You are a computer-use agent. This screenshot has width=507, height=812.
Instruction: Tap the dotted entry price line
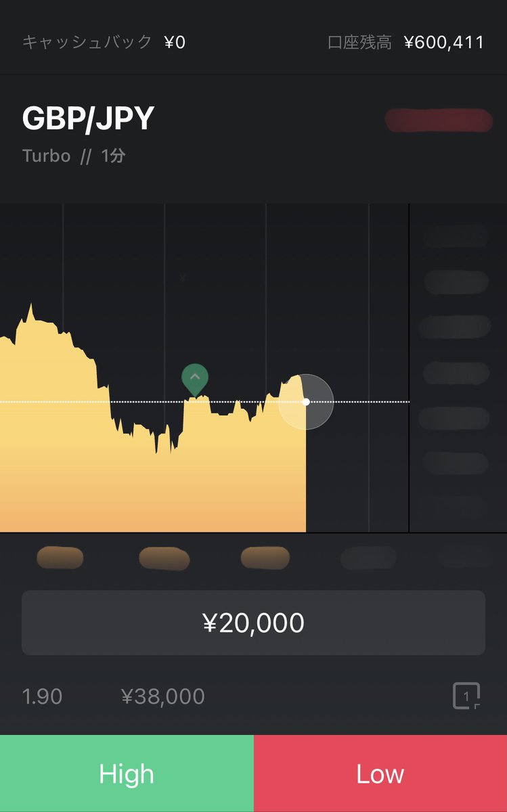tap(204, 402)
